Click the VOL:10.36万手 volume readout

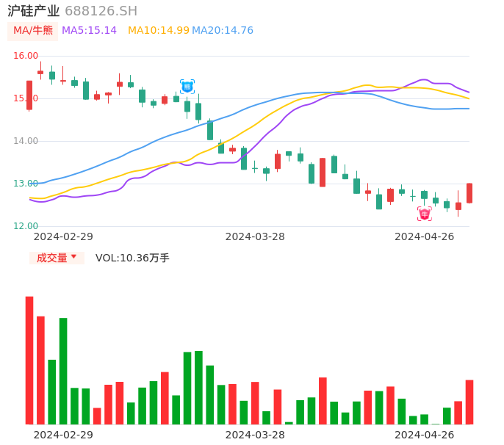(132, 258)
